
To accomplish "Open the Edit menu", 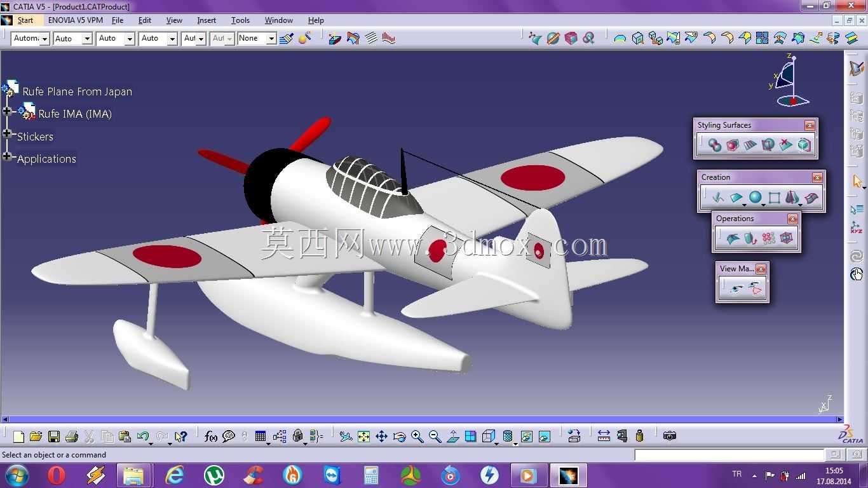I will (x=145, y=20).
